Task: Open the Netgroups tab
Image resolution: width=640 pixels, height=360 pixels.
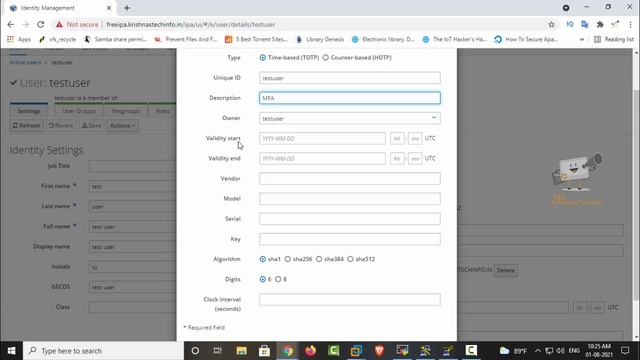Action: pyautogui.click(x=125, y=111)
